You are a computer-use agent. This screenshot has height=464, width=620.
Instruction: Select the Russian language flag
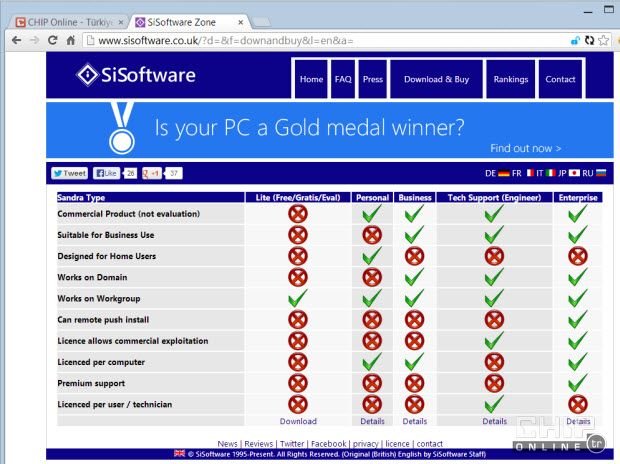coord(601,173)
